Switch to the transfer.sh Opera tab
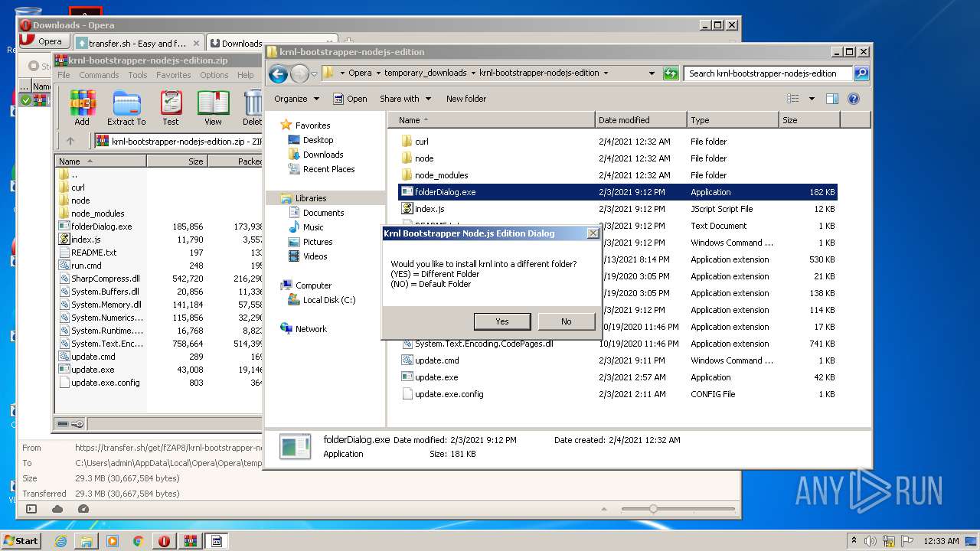The width and height of the screenshot is (980, 551). click(x=139, y=44)
